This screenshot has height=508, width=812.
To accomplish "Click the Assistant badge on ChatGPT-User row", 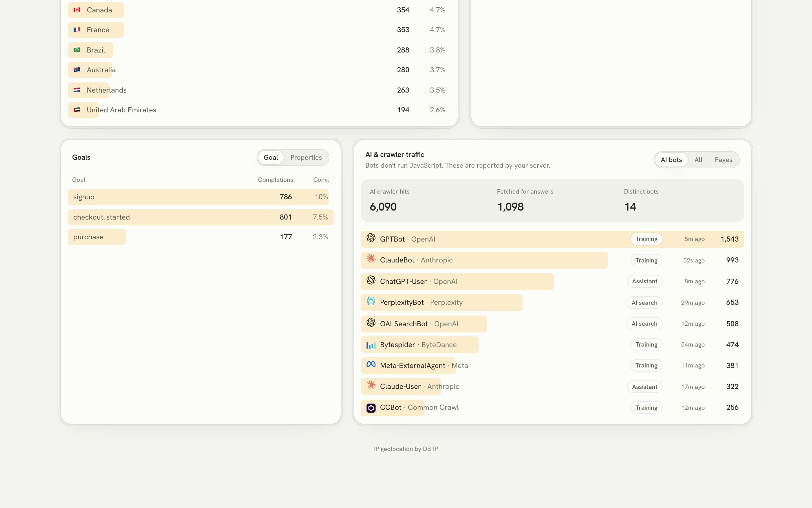I will (x=645, y=281).
